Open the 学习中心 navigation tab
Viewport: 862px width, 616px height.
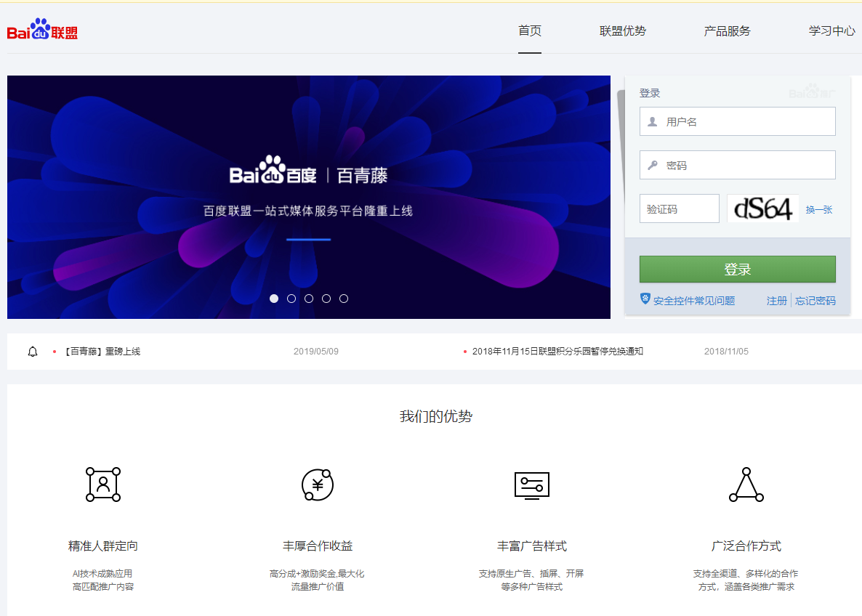[x=831, y=31]
